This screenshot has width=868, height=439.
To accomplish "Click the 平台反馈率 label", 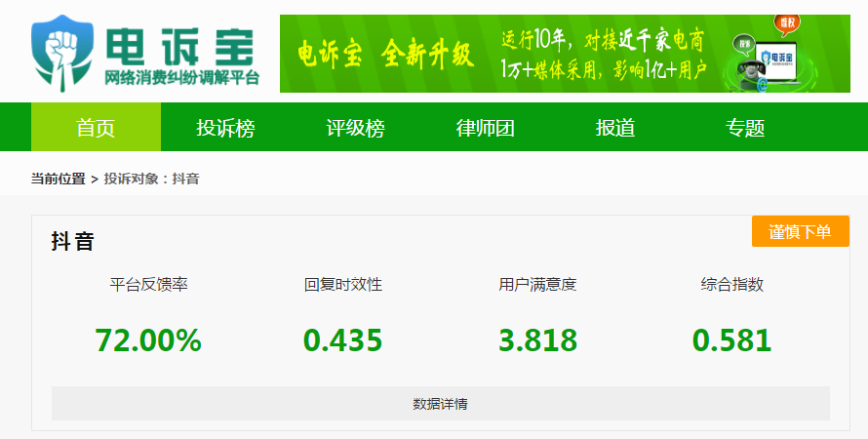I will [149, 285].
